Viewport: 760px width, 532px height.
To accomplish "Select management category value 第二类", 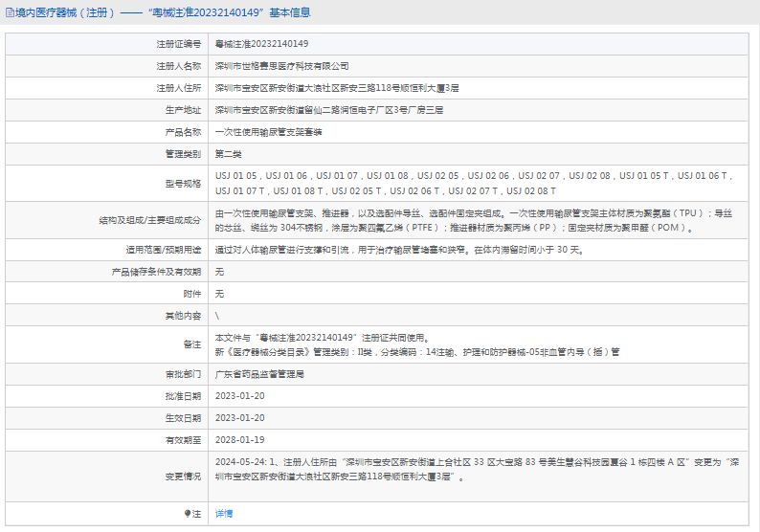I will pos(229,154).
